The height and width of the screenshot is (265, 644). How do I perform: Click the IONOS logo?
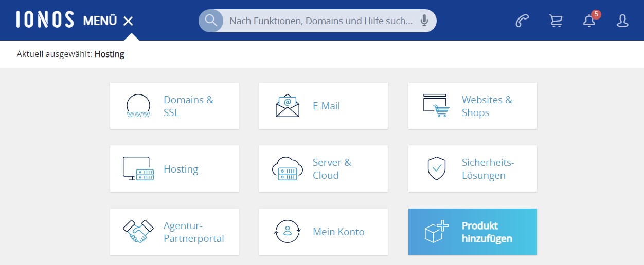[x=45, y=20]
